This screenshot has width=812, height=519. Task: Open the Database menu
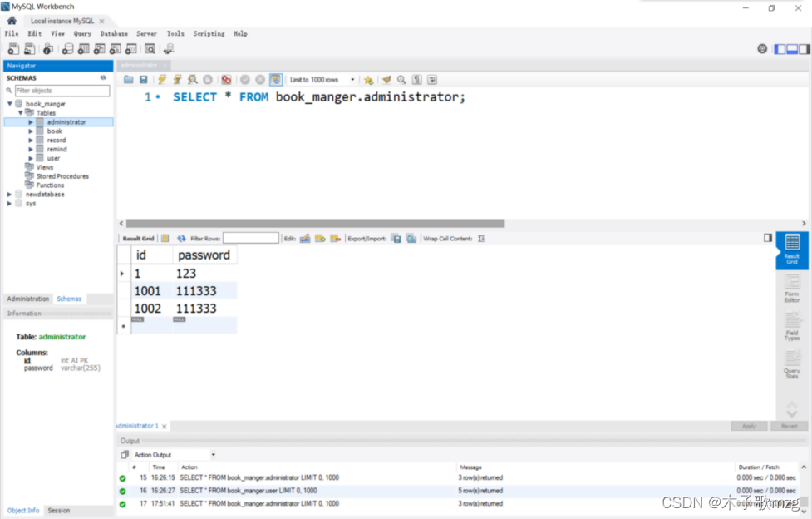114,34
